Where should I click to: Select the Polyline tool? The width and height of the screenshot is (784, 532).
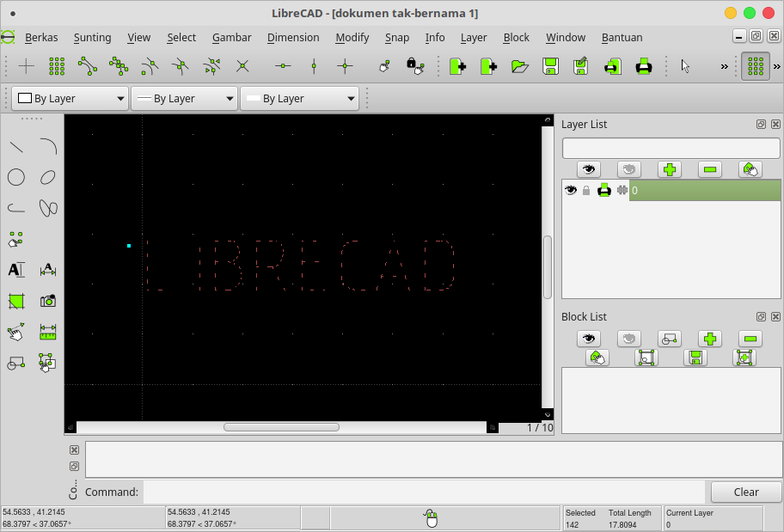[x=16, y=208]
